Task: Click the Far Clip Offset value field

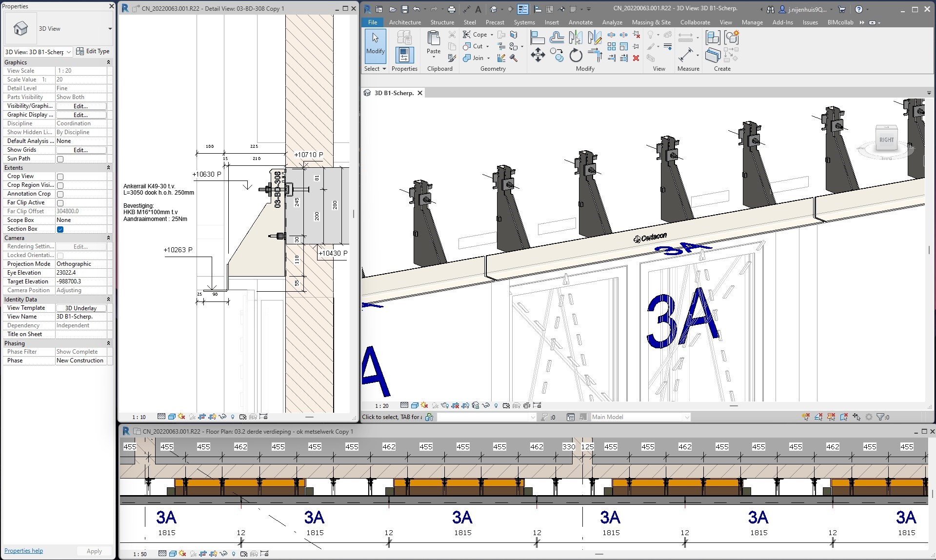Action: [x=80, y=211]
